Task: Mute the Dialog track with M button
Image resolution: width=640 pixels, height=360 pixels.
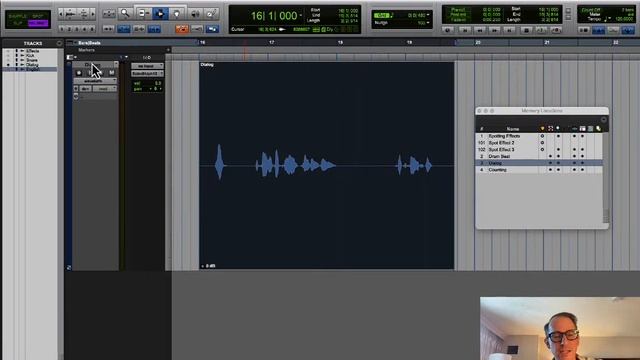Action: tap(111, 73)
